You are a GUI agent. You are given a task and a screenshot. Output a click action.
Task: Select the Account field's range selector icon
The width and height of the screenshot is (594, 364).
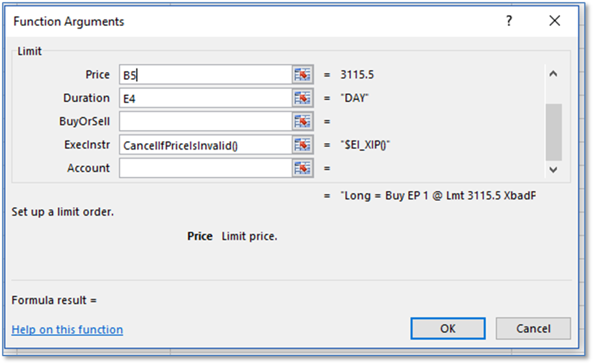[x=303, y=168]
